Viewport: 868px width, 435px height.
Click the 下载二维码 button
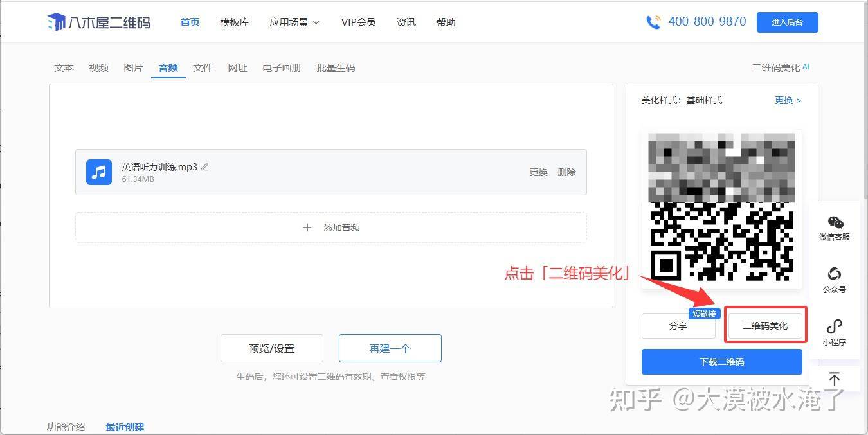tap(722, 362)
